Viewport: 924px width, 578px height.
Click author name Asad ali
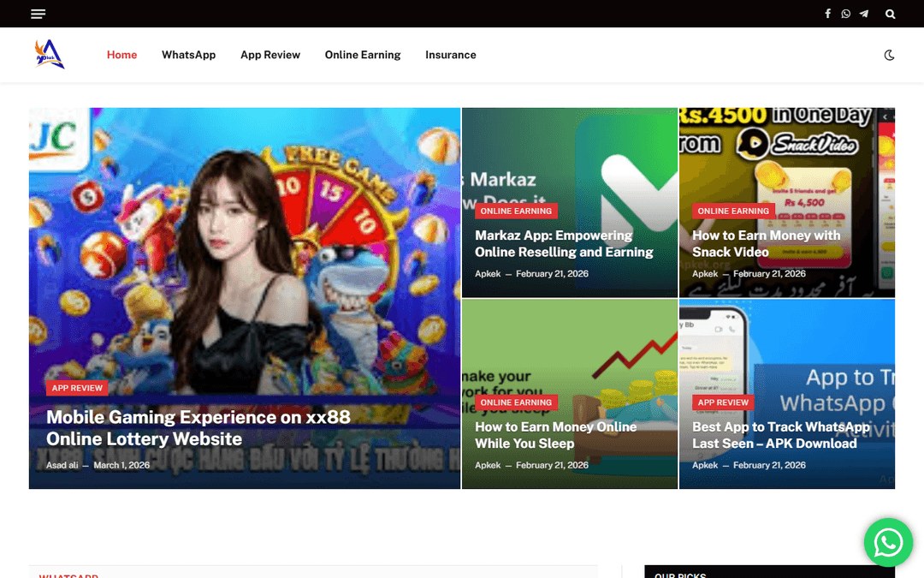(x=62, y=465)
